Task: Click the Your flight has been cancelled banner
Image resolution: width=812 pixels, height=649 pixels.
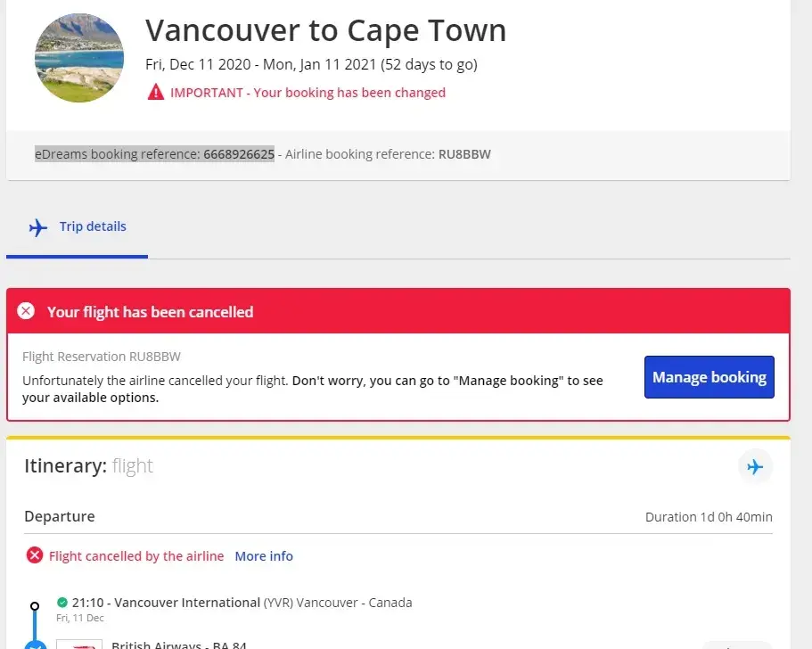Action: (x=150, y=312)
